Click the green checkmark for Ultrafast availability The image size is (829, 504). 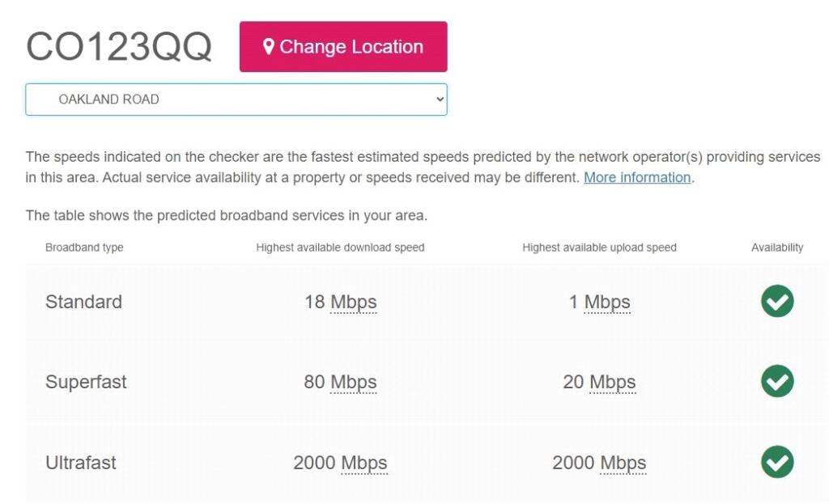(776, 462)
